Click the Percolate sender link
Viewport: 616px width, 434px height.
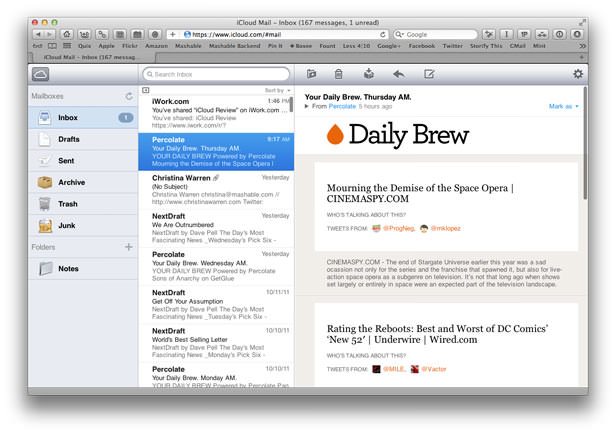pyautogui.click(x=342, y=106)
